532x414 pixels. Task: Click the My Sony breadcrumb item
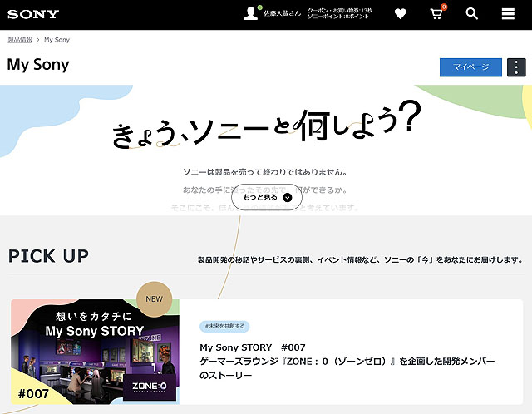[x=57, y=39]
